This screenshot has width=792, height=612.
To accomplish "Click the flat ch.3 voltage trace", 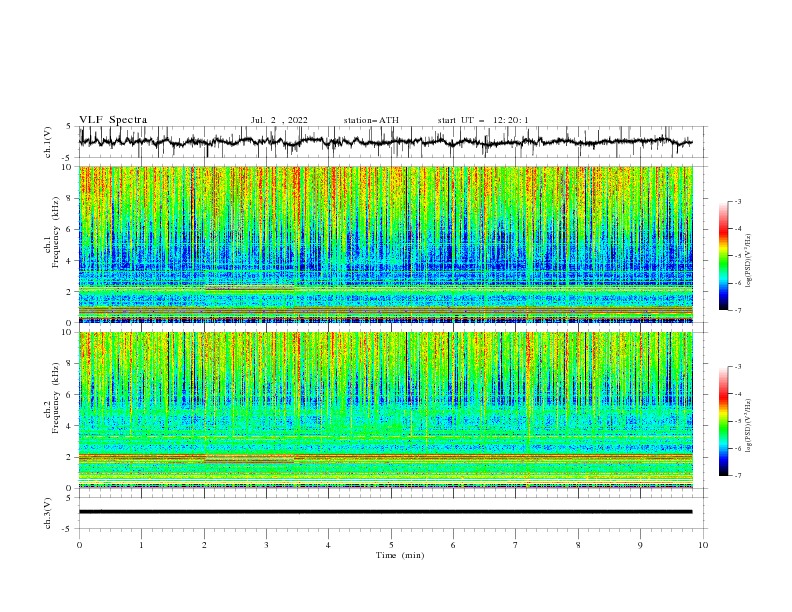I will tap(385, 512).
